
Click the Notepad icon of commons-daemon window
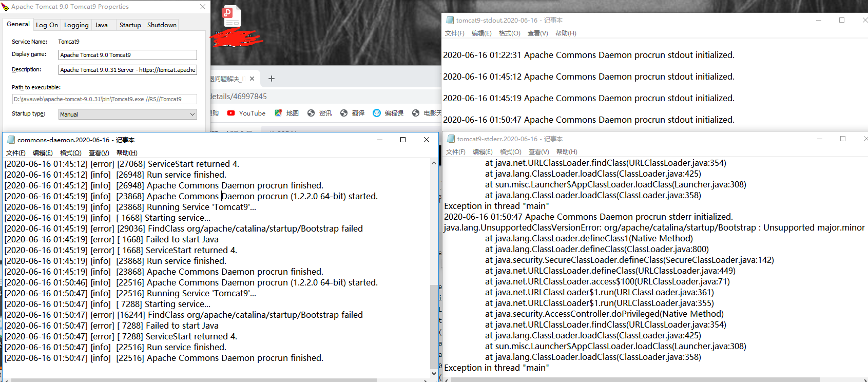click(11, 140)
